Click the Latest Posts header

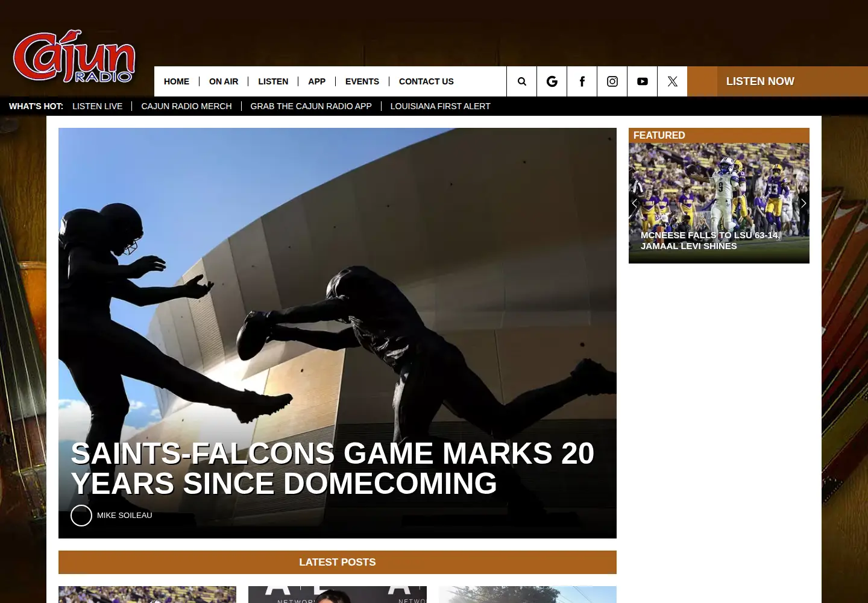(338, 562)
